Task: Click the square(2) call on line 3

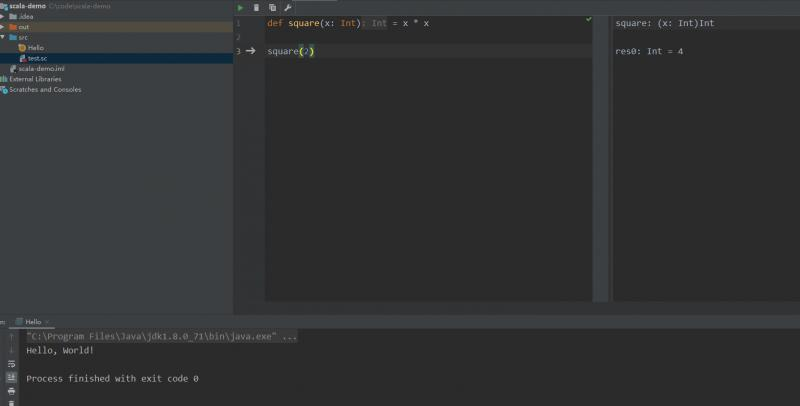Action: [x=291, y=52]
